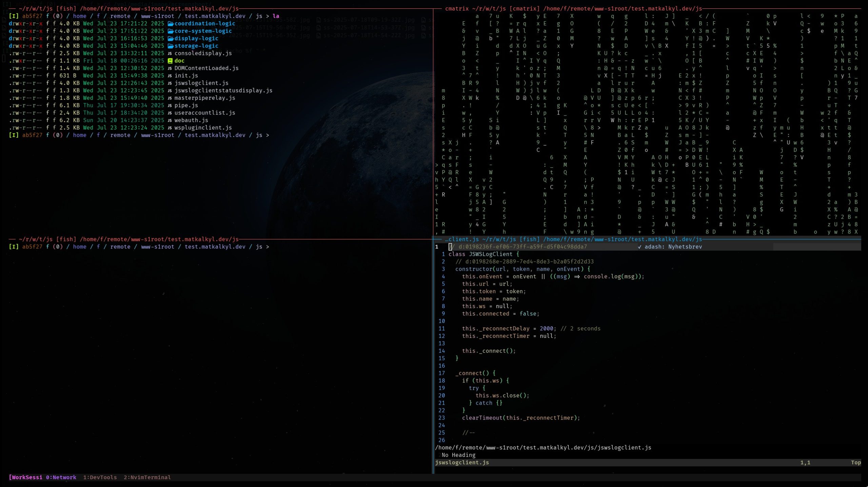Click the folder icon beside display-logic
Viewport: 868px width, 487px height.
click(171, 39)
